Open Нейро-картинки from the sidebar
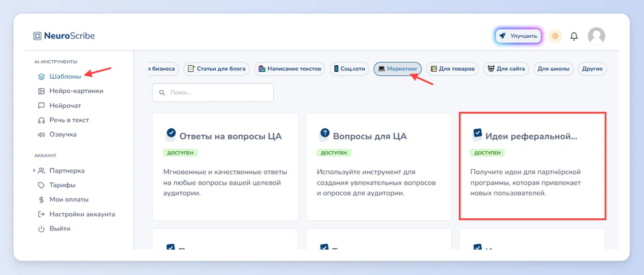Viewport: 644px width, 275px height. pyautogui.click(x=76, y=91)
